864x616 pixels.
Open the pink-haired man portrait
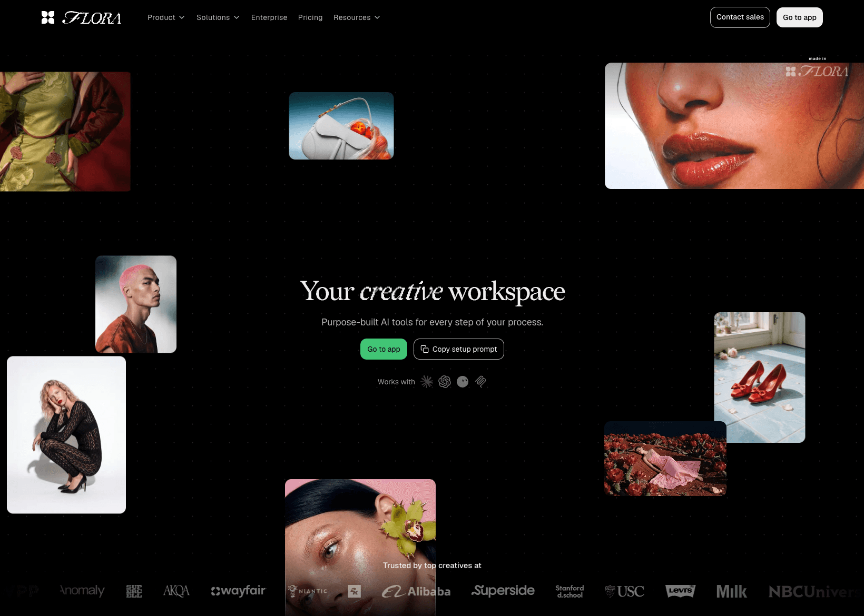(136, 304)
